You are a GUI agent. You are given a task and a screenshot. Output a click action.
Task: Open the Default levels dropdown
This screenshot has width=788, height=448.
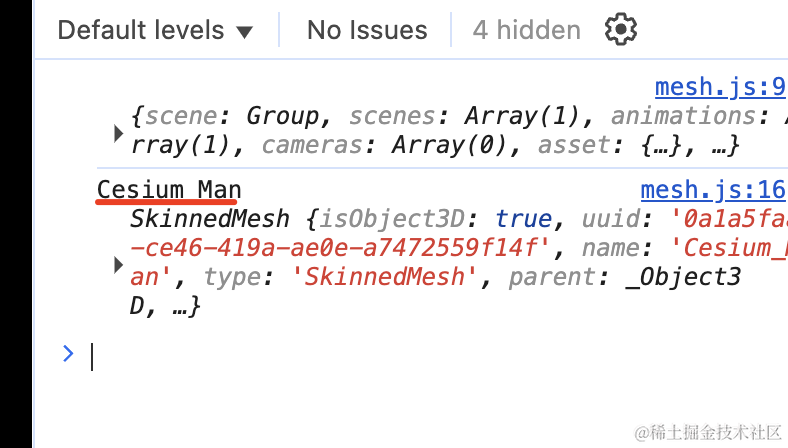155,30
